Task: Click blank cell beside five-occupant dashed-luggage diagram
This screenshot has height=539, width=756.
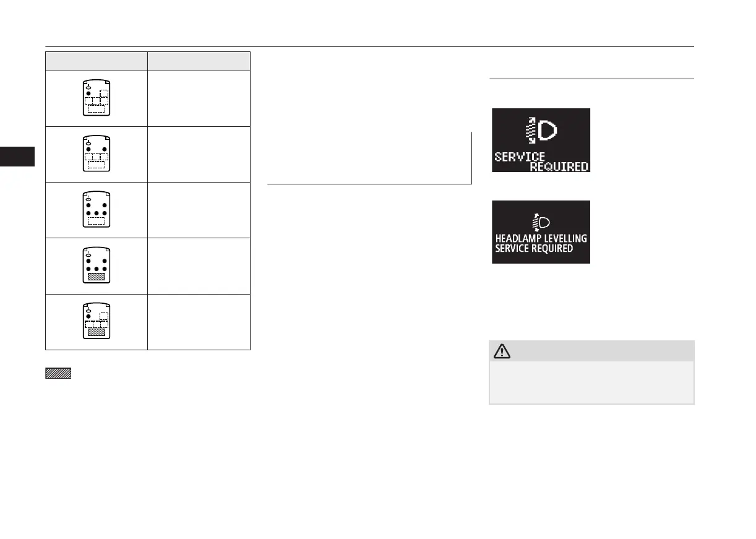Action: (199, 210)
